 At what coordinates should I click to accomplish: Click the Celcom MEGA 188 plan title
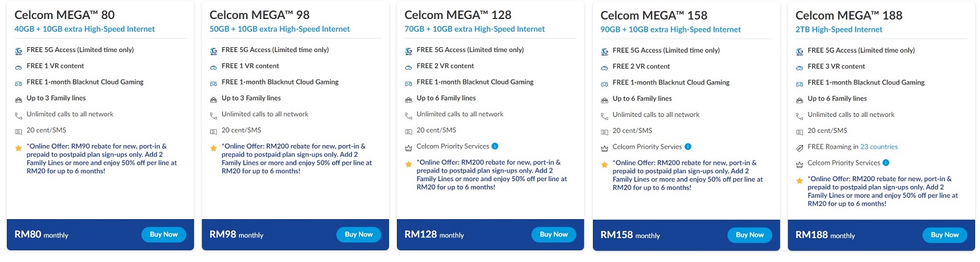point(848,15)
